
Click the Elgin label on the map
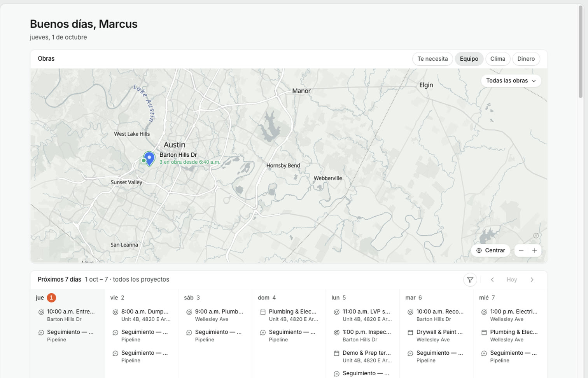pyautogui.click(x=426, y=85)
